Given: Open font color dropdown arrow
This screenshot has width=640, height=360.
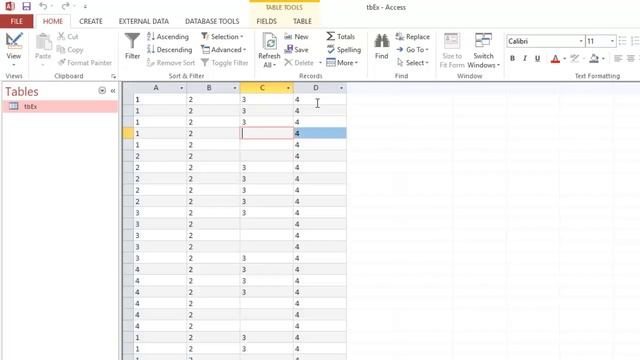Looking at the screenshot, I should (x=564, y=58).
